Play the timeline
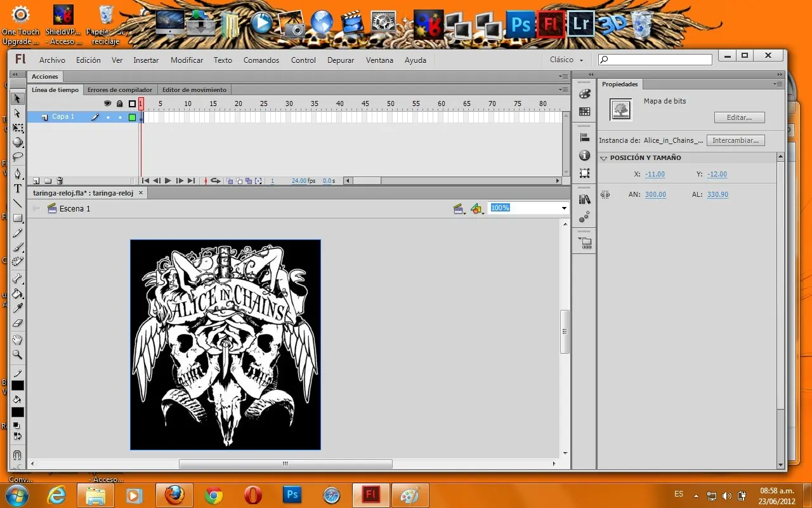This screenshot has height=508, width=812. click(x=168, y=181)
